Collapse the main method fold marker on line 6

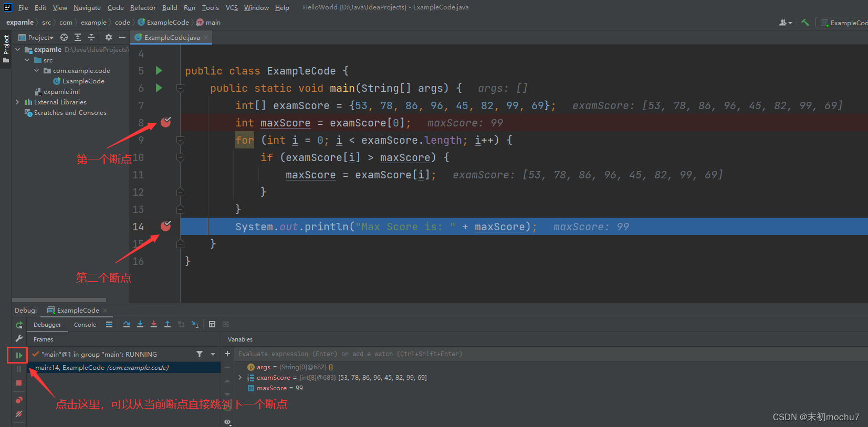(180, 88)
